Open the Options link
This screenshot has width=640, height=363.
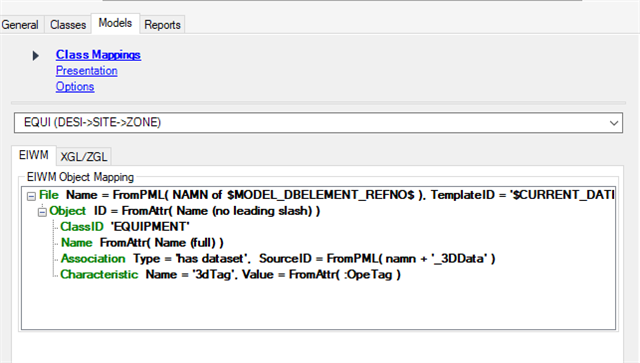click(75, 87)
